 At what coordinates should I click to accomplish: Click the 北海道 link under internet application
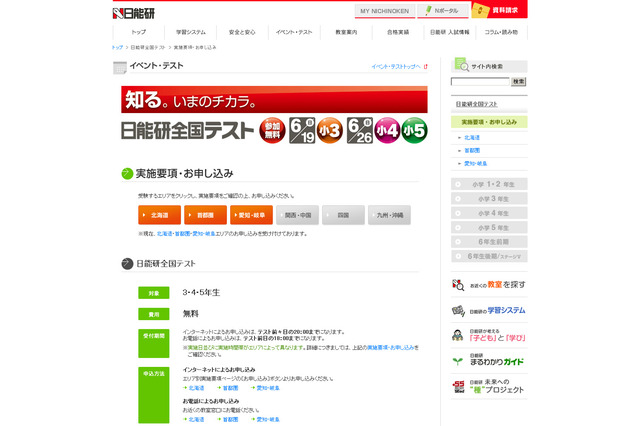(x=196, y=388)
